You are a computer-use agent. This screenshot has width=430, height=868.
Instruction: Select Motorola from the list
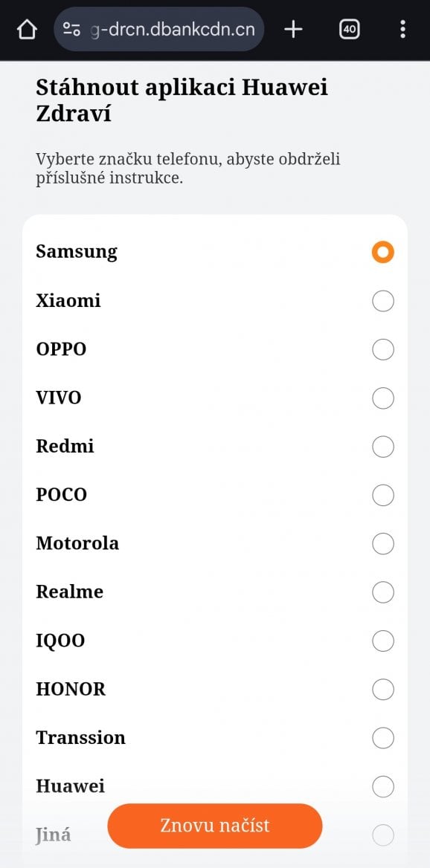coord(382,543)
